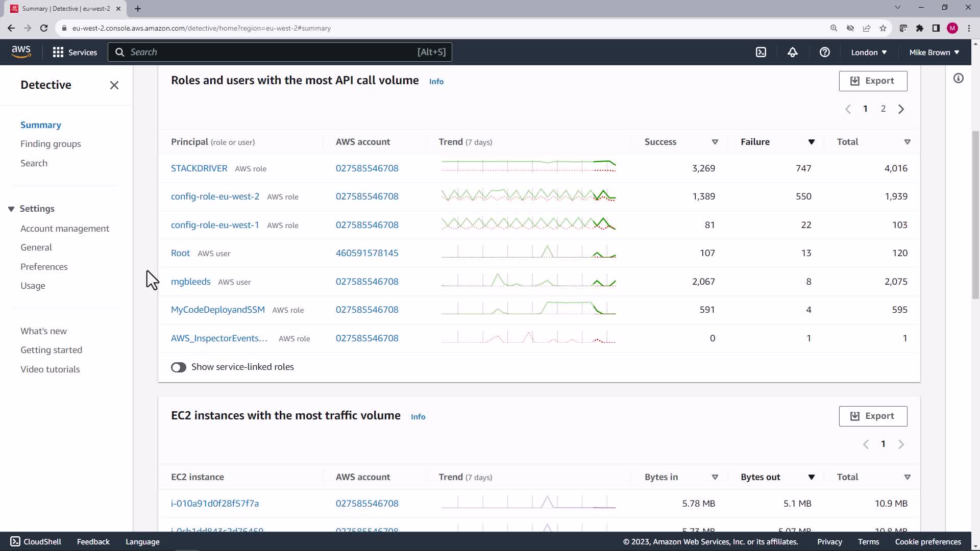Click the AWS logo home icon
Viewport: 980px width, 551px height.
[x=21, y=52]
